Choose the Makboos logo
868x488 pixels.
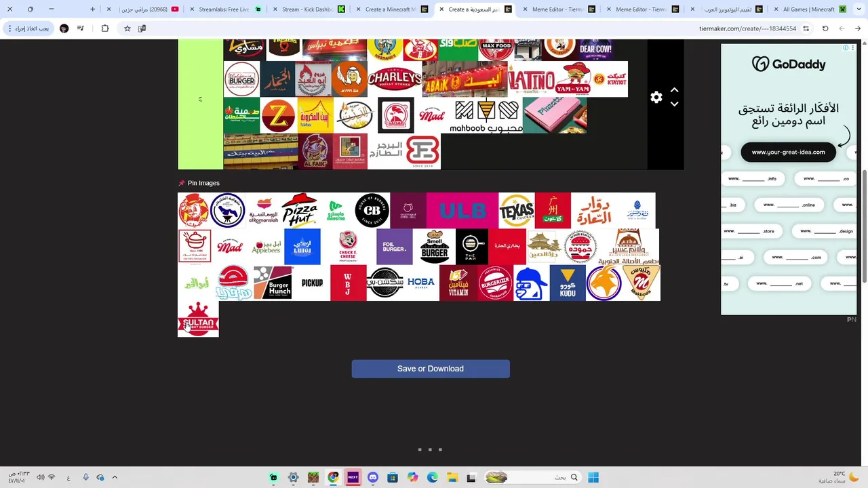pos(642,283)
